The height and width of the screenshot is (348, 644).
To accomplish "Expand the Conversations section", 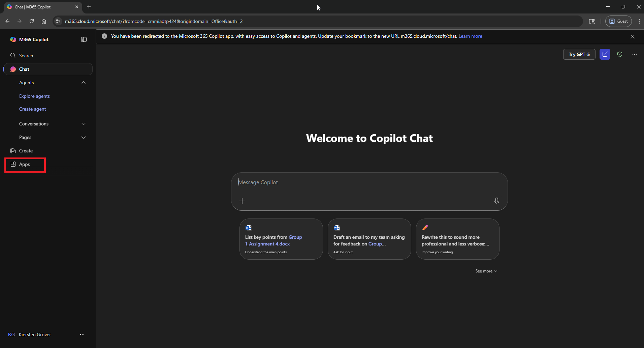I will 84,124.
